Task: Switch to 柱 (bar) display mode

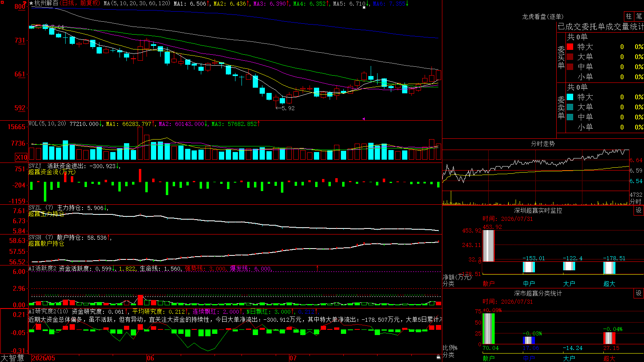Action: (x=629, y=16)
